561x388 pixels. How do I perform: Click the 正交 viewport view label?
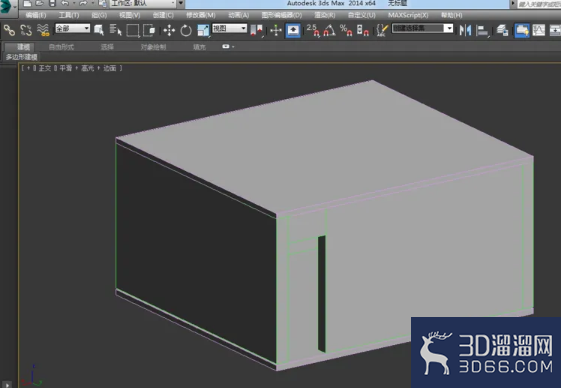coord(45,68)
